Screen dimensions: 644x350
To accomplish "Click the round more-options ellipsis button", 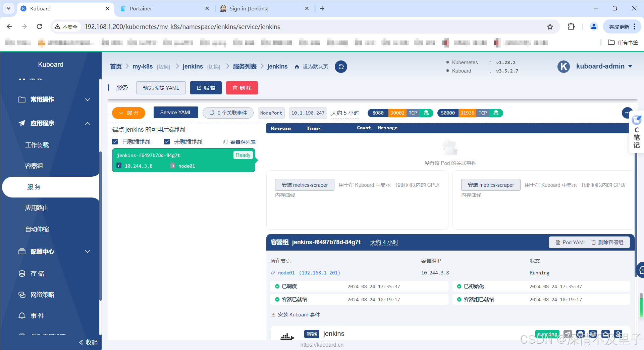I will 627,113.
